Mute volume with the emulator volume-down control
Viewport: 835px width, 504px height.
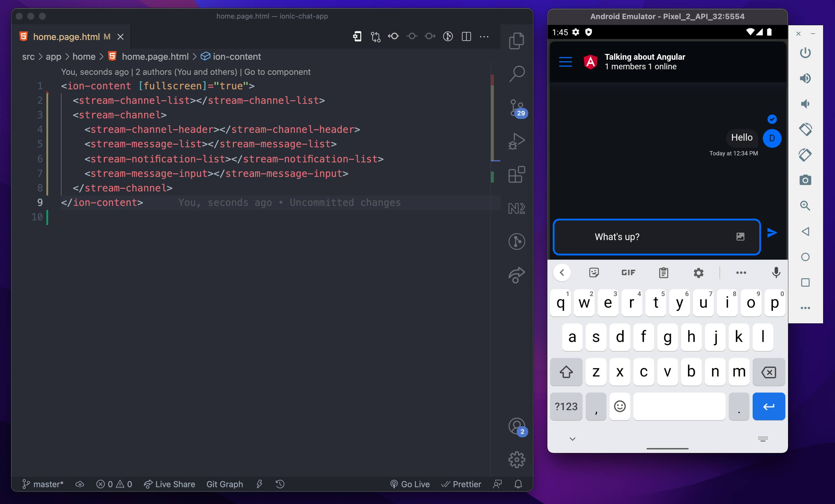pos(805,103)
